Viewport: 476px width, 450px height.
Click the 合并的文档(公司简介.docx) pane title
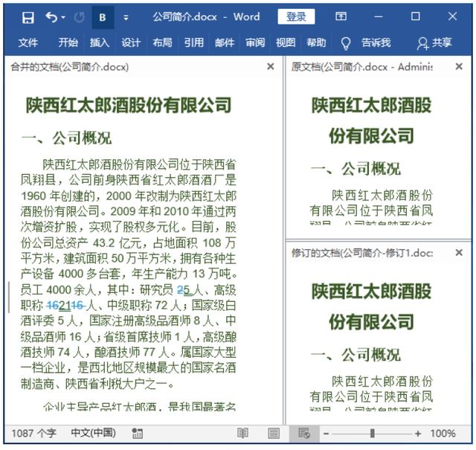(x=69, y=66)
